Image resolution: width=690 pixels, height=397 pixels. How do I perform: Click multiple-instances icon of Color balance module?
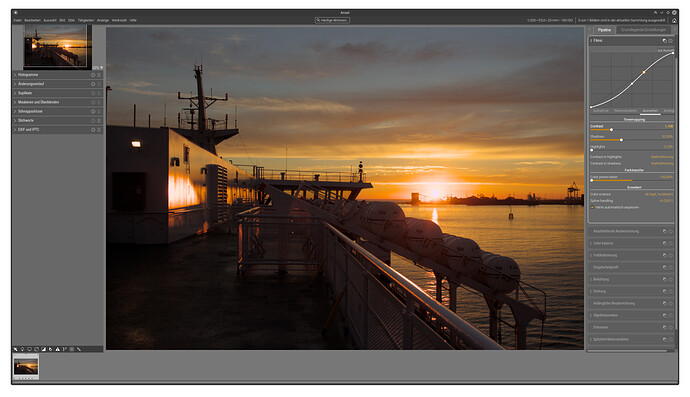click(664, 243)
